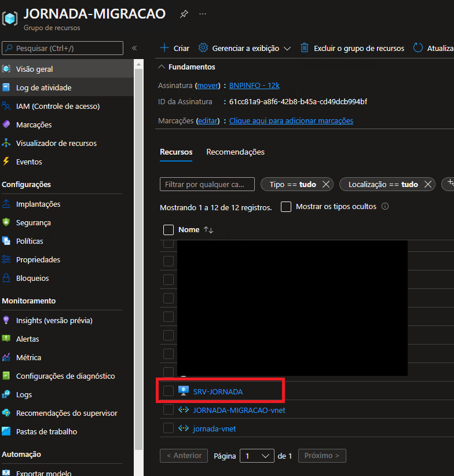This screenshot has height=476, width=454.
Task: Click the IAM access control icon
Action: tap(6, 106)
